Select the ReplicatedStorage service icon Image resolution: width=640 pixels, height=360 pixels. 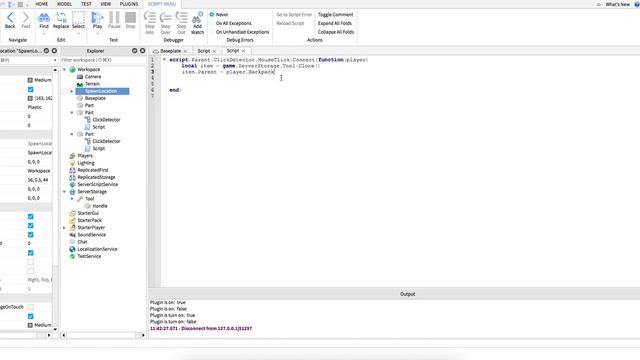pos(72,177)
